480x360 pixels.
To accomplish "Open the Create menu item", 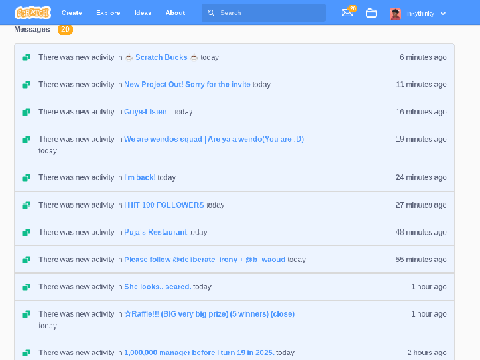I will [x=72, y=13].
